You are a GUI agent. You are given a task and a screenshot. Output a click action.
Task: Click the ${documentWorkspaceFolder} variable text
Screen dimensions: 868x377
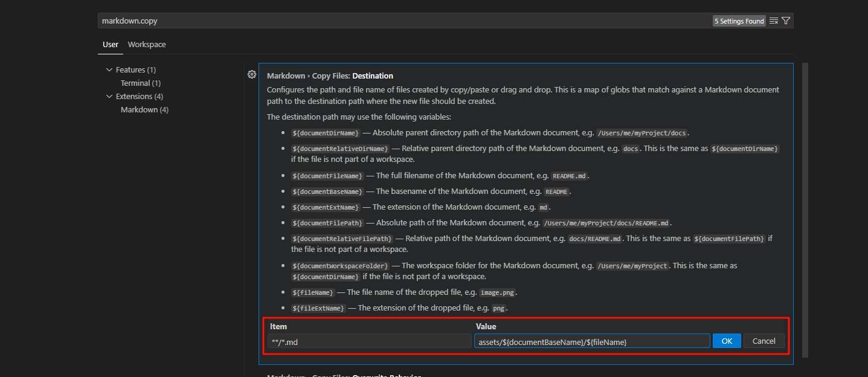coord(340,266)
